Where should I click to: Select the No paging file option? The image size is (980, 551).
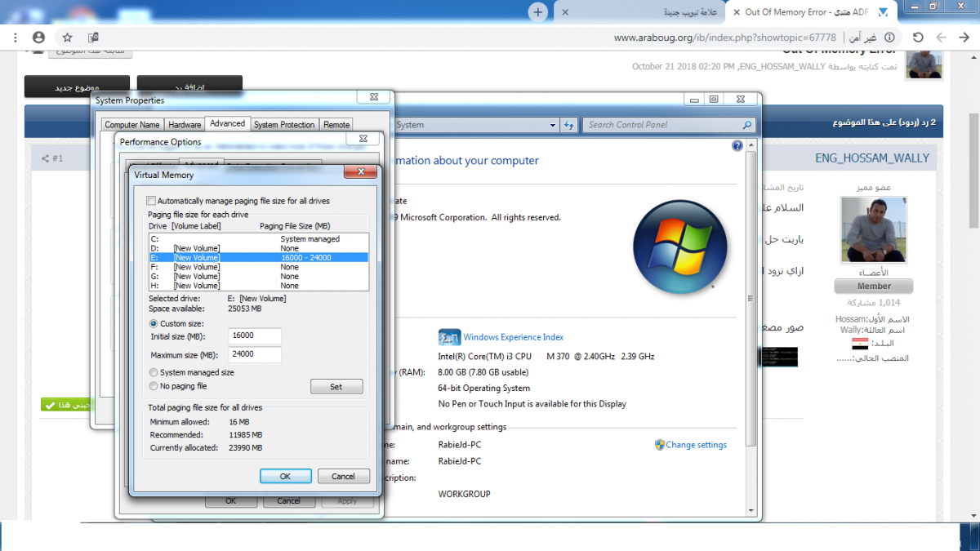154,386
